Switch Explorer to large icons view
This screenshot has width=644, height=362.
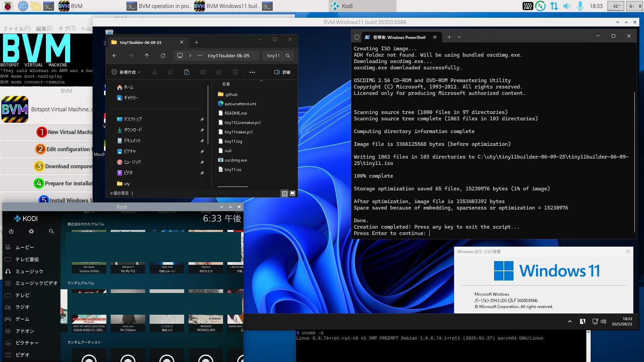tap(292, 193)
